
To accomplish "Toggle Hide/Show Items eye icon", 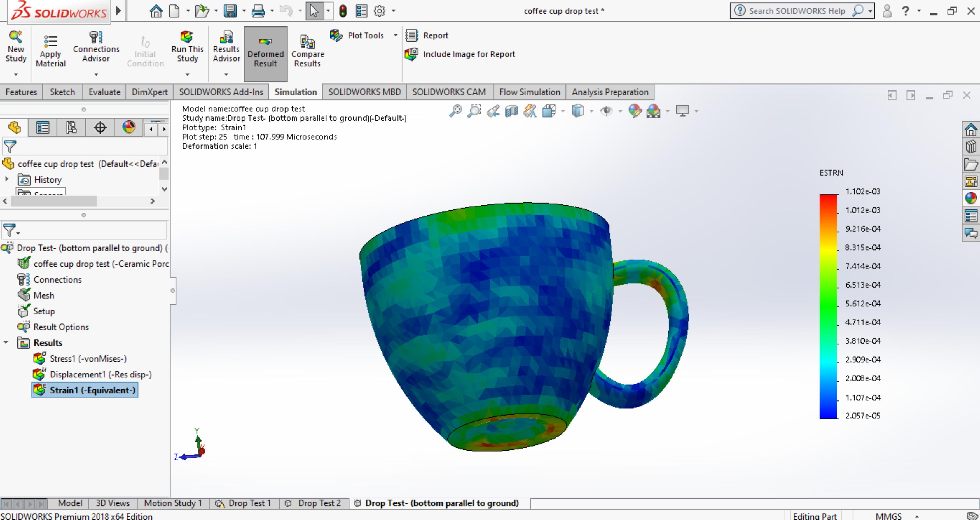I will (x=606, y=111).
